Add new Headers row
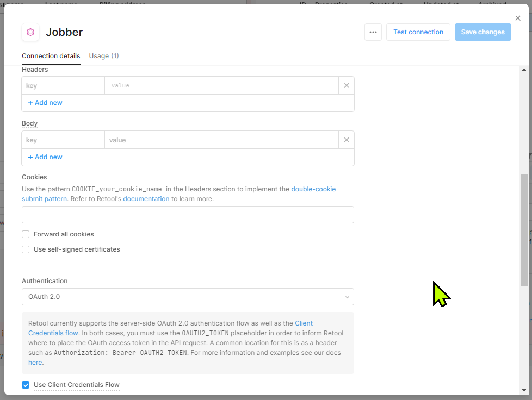The image size is (532, 400). pos(45,103)
